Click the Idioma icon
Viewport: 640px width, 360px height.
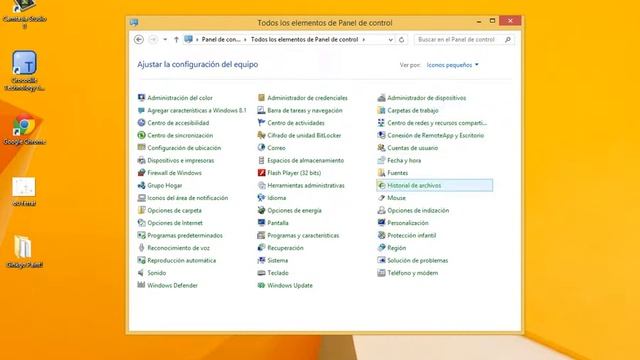tap(261, 198)
